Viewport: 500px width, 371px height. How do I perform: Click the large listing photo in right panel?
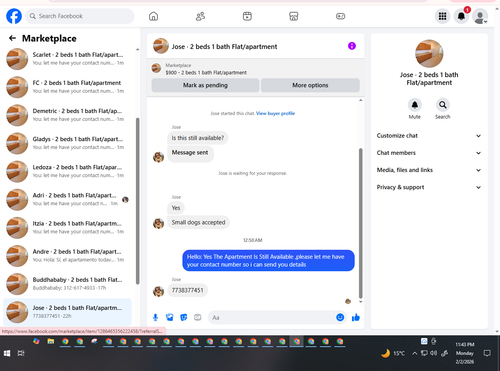429,54
